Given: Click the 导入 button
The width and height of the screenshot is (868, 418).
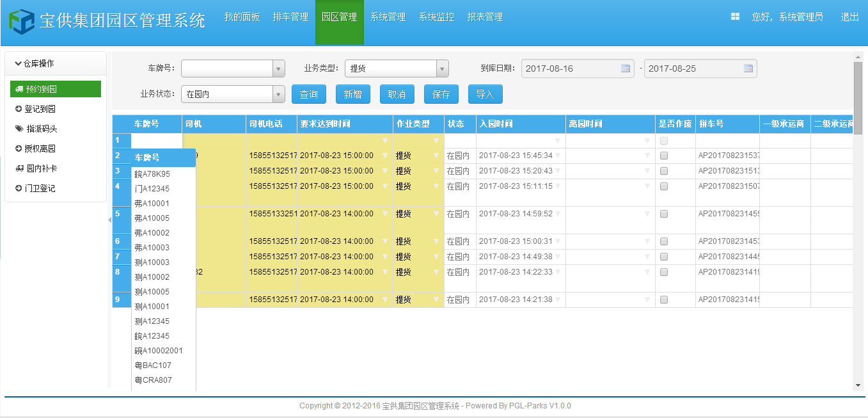Looking at the screenshot, I should 485,94.
